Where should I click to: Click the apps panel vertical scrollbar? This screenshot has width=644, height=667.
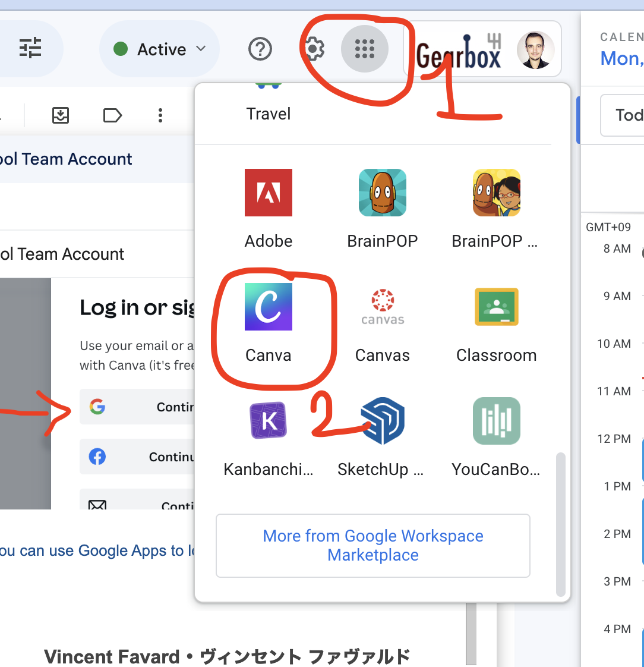[x=560, y=523]
